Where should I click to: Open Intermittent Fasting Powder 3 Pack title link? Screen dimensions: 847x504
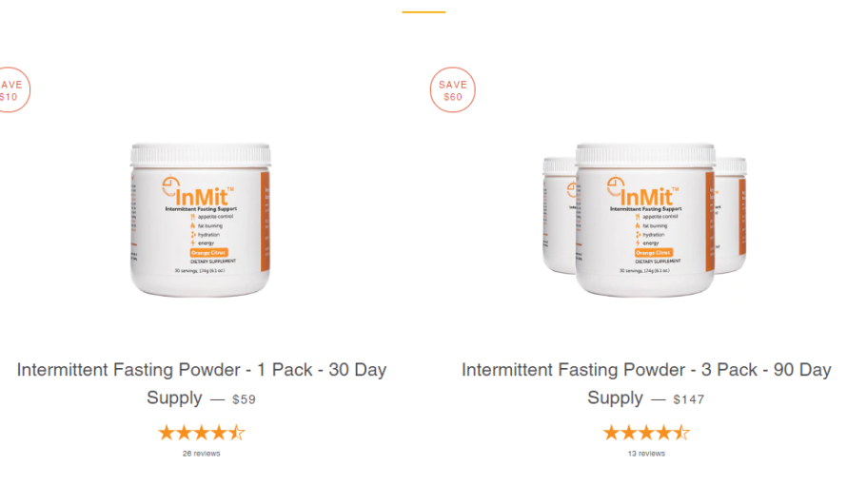point(646,383)
